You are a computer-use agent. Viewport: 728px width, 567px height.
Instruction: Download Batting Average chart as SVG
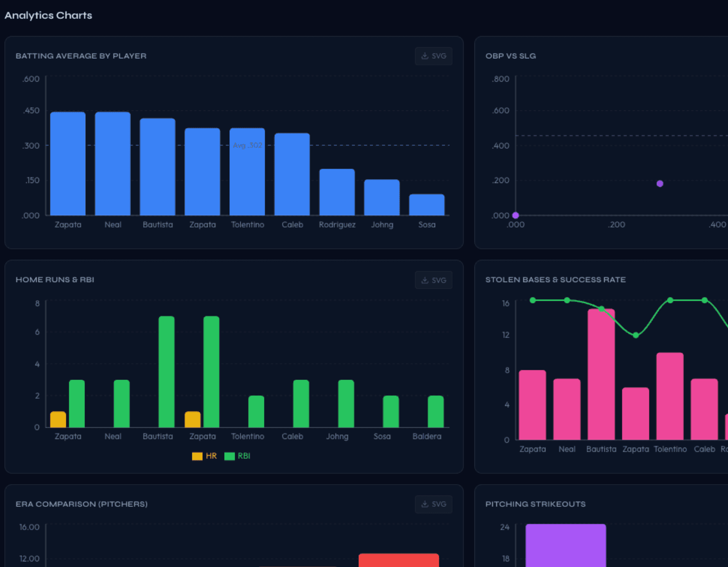pyautogui.click(x=434, y=56)
